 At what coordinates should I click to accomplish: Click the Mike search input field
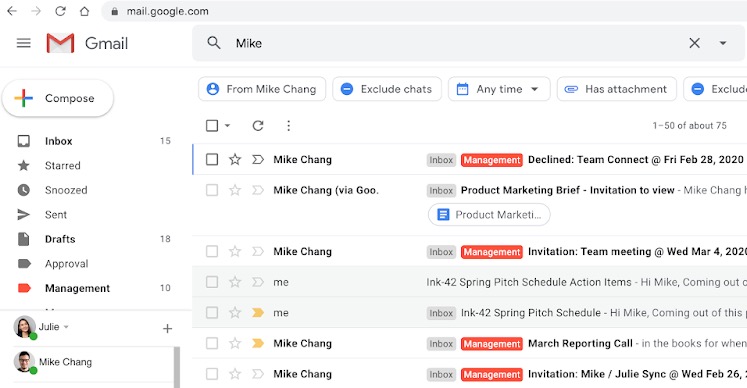pos(457,43)
